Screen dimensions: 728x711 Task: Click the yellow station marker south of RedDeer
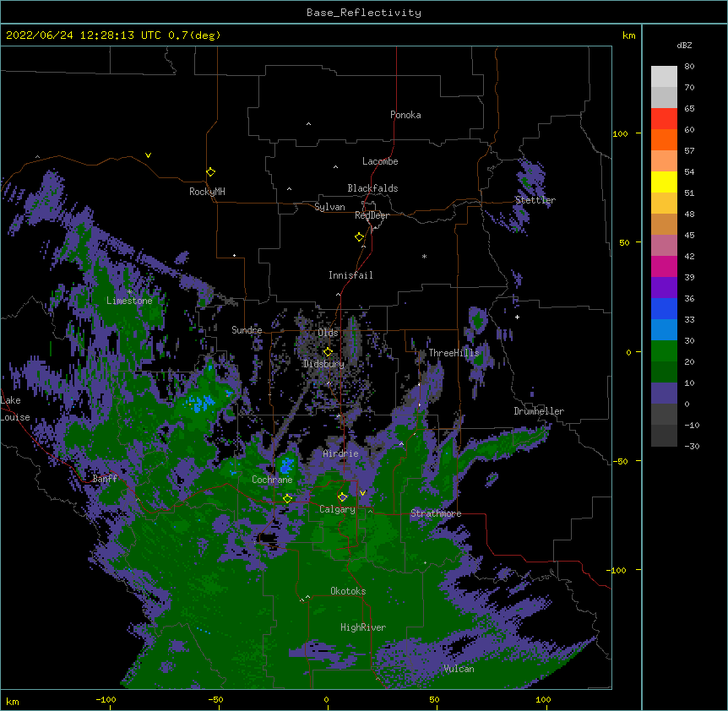click(360, 237)
